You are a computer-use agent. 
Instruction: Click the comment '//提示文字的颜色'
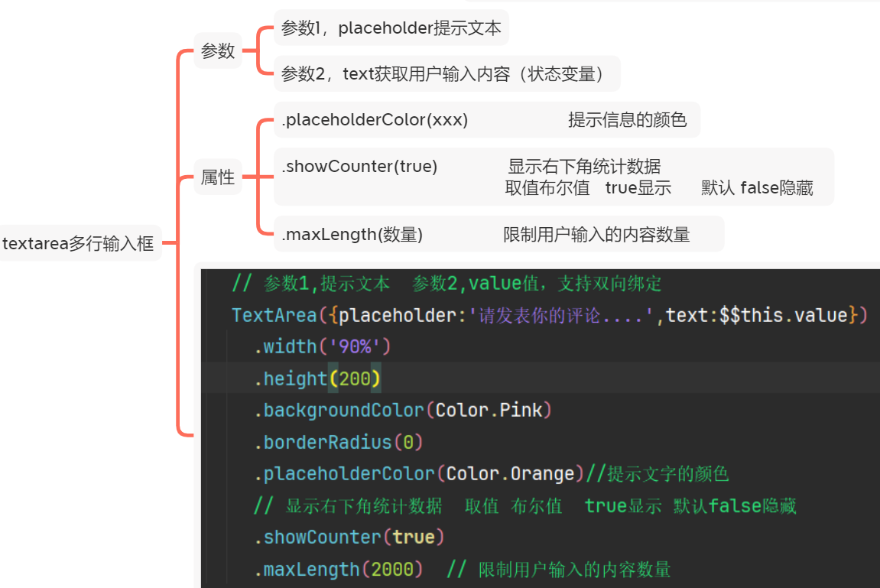pos(658,473)
